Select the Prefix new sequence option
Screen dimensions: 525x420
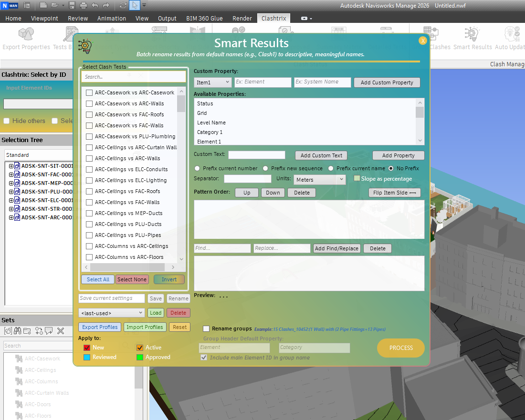tap(264, 168)
